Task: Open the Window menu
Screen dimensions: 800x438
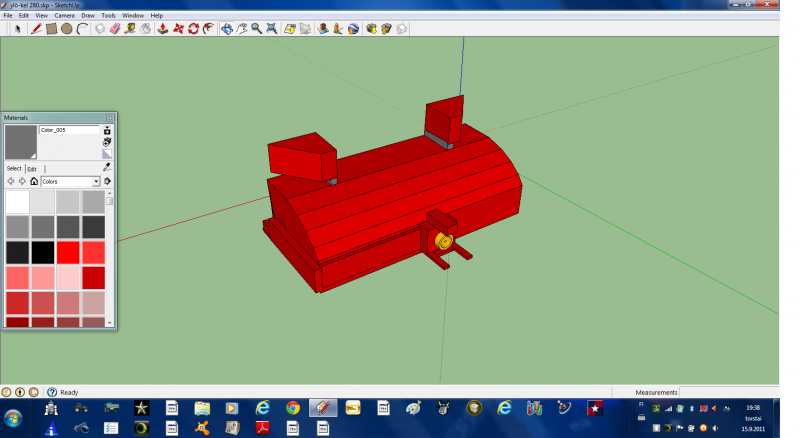Action: click(133, 16)
